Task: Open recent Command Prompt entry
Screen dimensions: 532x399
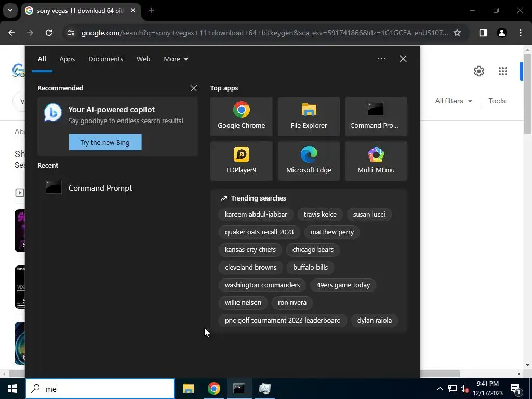Action: [x=117, y=188]
